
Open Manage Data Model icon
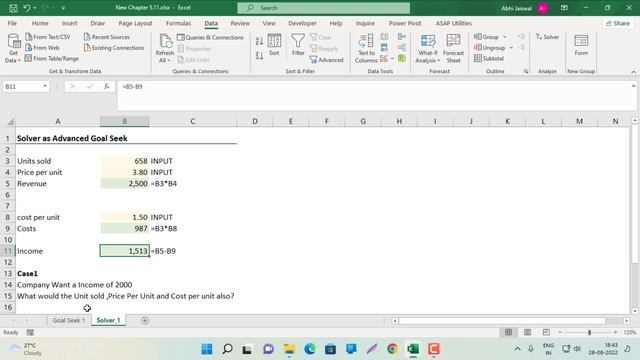point(402,59)
